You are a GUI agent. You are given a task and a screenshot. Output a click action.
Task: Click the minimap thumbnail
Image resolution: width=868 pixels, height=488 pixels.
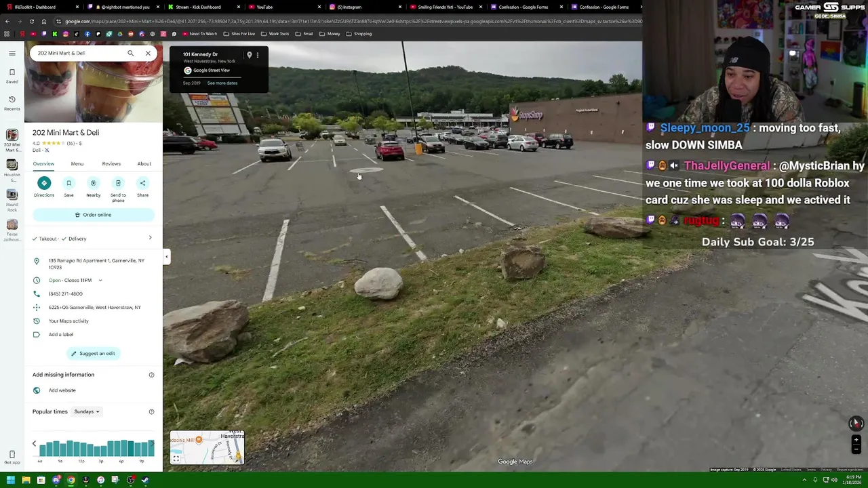click(207, 447)
